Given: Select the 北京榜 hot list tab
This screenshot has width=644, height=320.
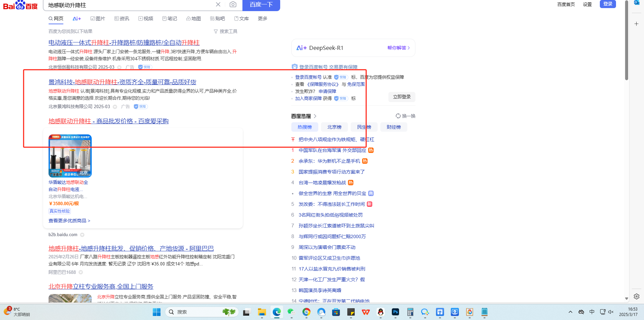Looking at the screenshot, I should click(334, 127).
